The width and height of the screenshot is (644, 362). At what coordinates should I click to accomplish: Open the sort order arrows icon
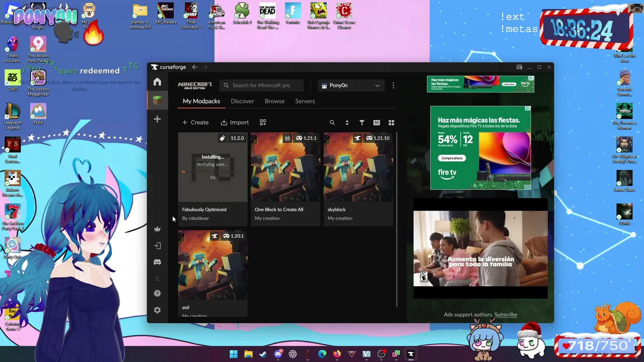coord(347,122)
